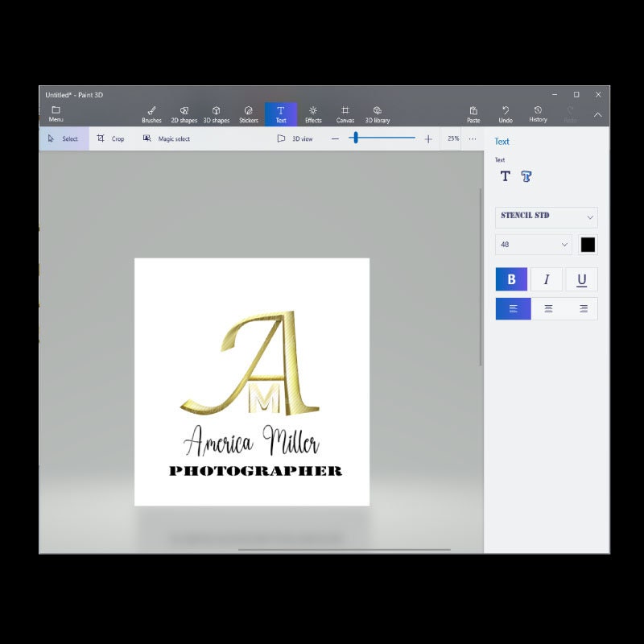Select the Brushes tool
Image resolution: width=644 pixels, height=644 pixels.
[x=152, y=114]
